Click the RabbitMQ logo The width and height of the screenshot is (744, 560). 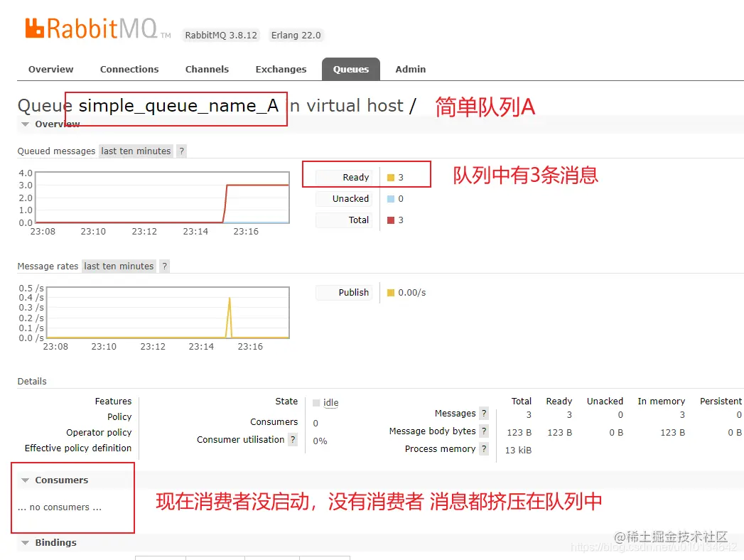pyautogui.click(x=98, y=28)
